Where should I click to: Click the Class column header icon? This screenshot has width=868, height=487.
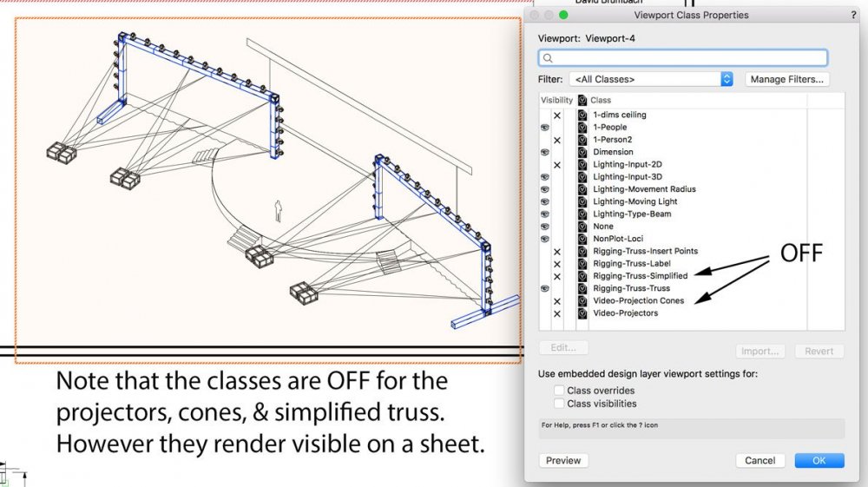[x=582, y=101]
